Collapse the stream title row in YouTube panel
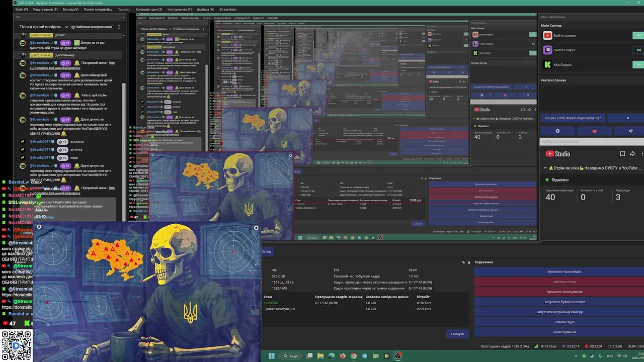 pyautogui.click(x=545, y=168)
